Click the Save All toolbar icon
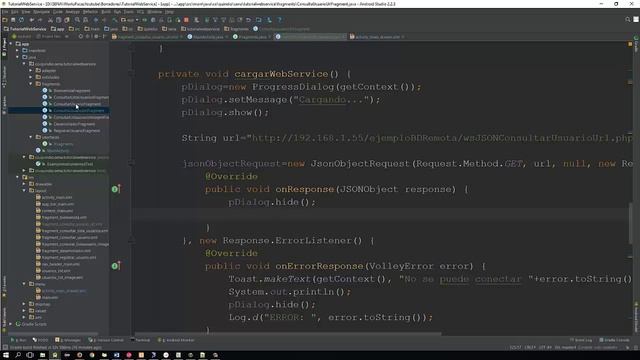This screenshot has height=360, width=640. pyautogui.click(x=13, y=20)
